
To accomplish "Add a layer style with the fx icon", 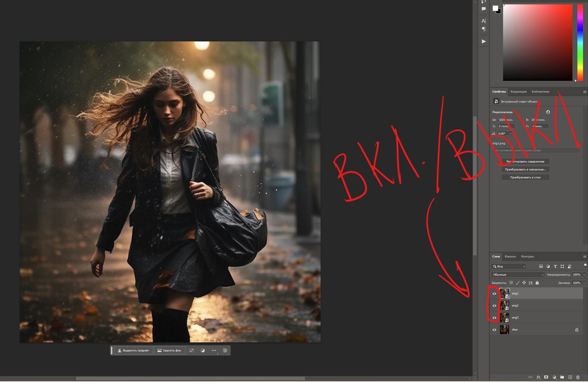I will pyautogui.click(x=538, y=377).
